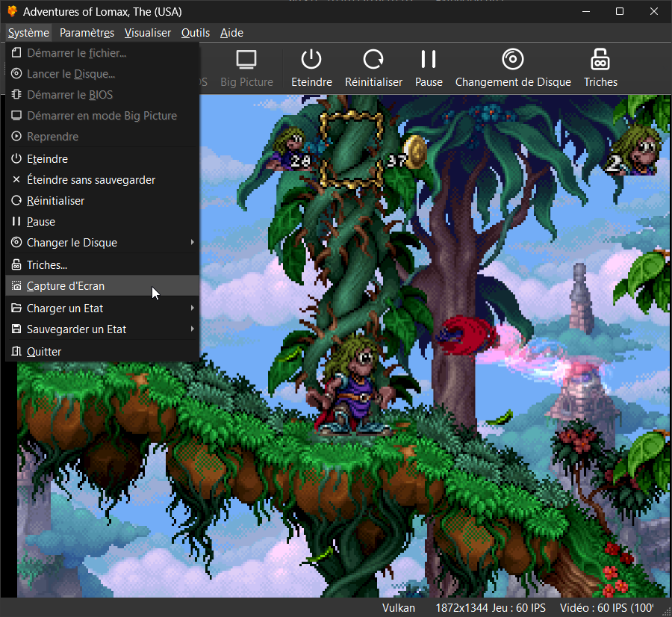Click the Triches label in the toolbar
The width and height of the screenshot is (672, 617).
(600, 82)
